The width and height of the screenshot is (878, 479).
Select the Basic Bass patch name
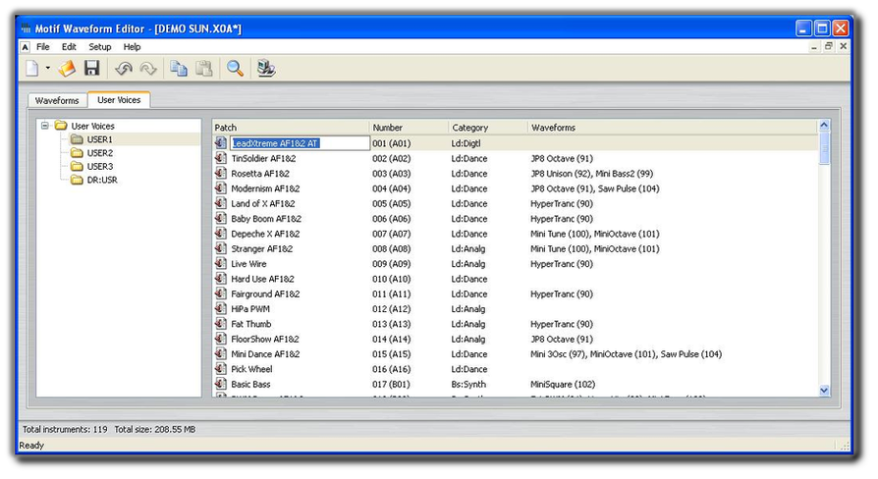click(251, 384)
